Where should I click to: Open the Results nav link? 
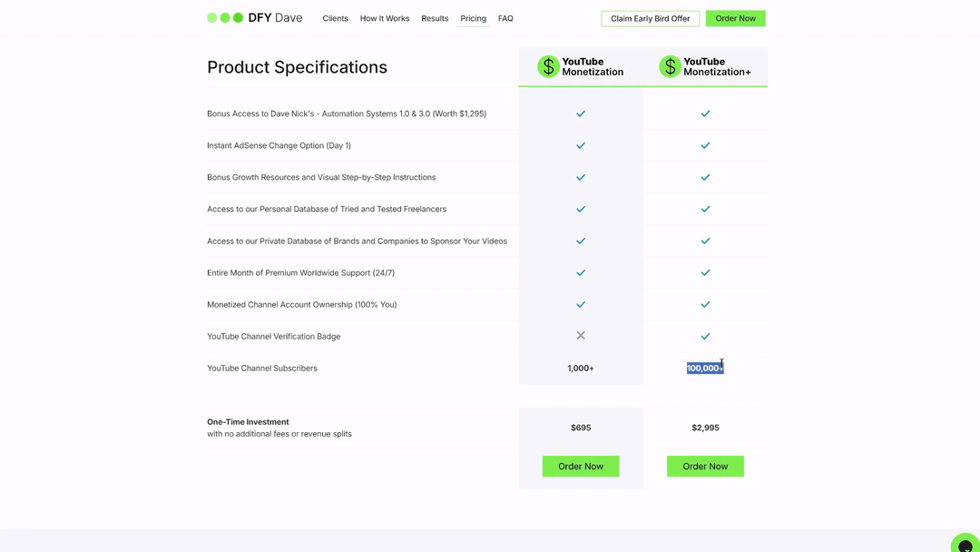coord(435,18)
